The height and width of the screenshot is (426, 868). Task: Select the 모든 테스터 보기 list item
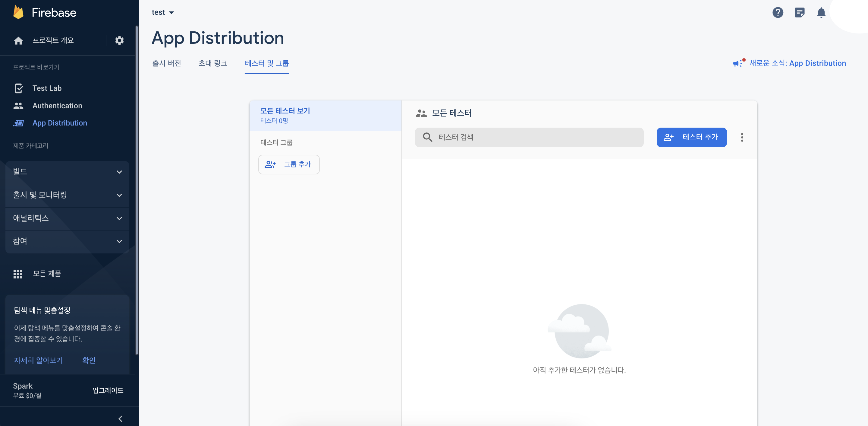[x=325, y=115]
